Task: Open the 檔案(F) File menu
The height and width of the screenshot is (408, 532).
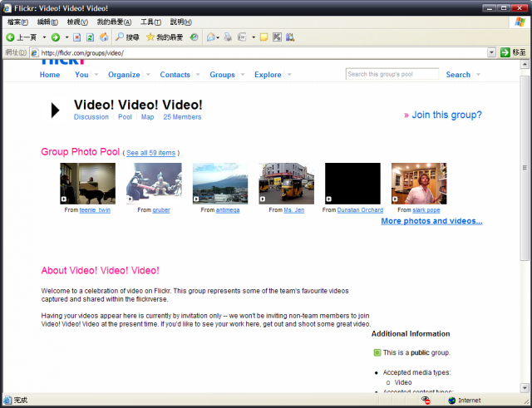Action: coord(17,22)
